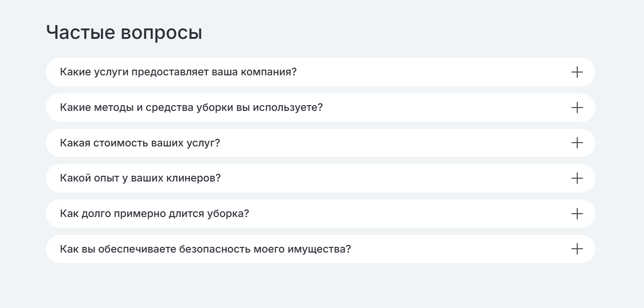Click the plus icon for the property safety question
The width and height of the screenshot is (644, 308).
[577, 249]
